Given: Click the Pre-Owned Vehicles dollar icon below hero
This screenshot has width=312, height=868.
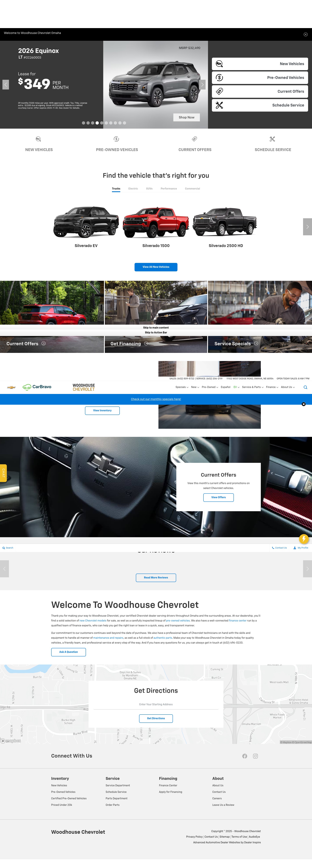Looking at the screenshot, I should (116, 139).
